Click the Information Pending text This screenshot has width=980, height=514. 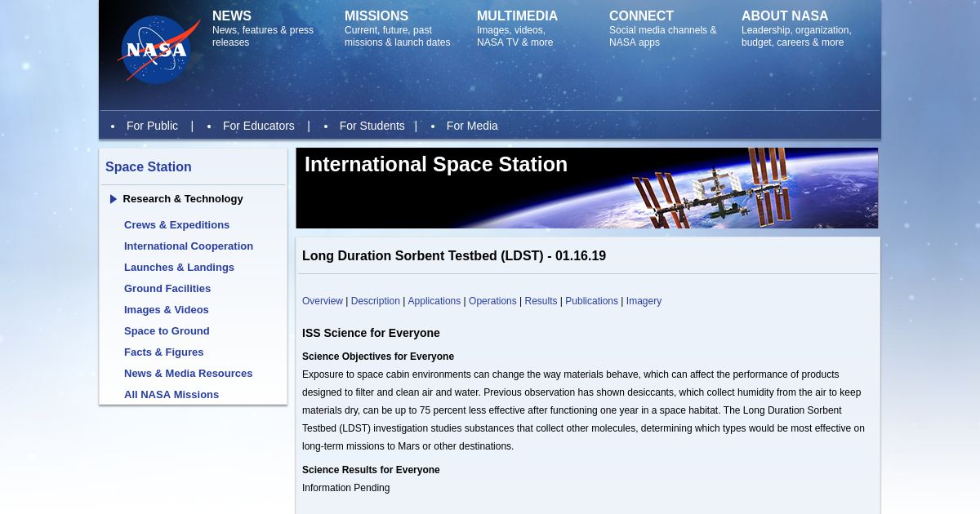[x=346, y=488]
